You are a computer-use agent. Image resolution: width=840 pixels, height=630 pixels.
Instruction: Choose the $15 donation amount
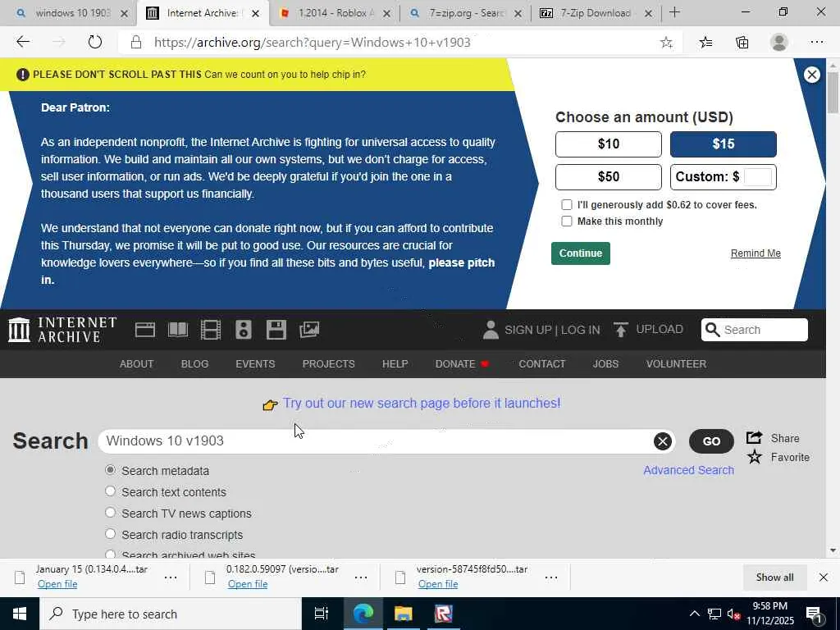pos(724,144)
